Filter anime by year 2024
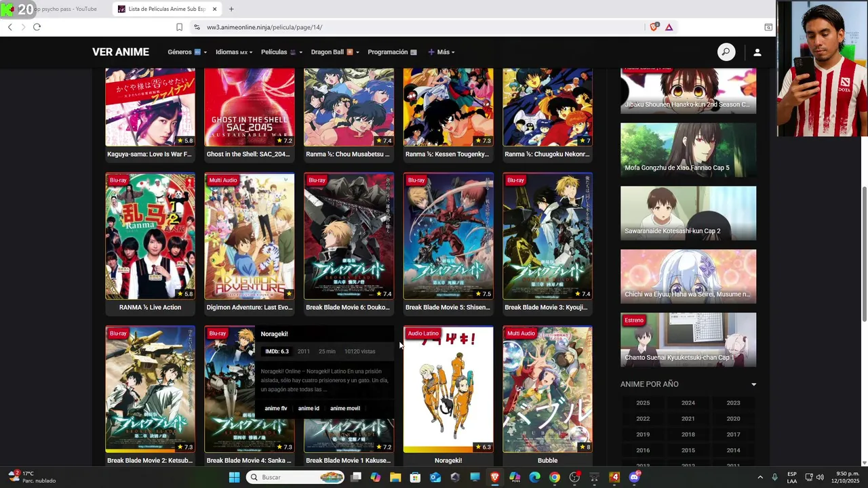This screenshot has height=488, width=868. 688,403
